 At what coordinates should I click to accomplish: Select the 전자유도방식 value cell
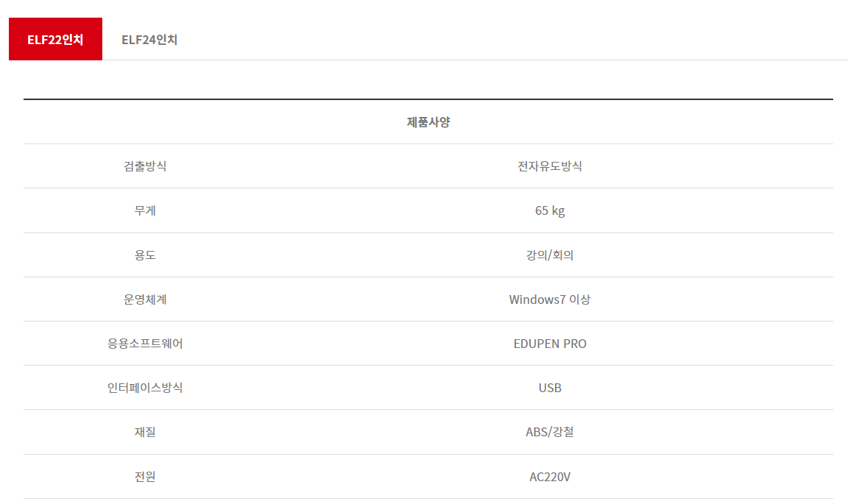[550, 166]
